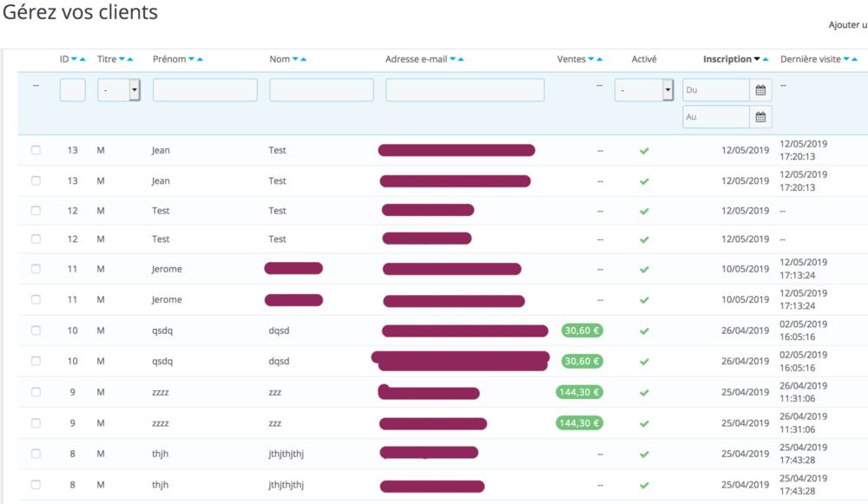The height and width of the screenshot is (504, 868).
Task: Tick checkbox of first ID 12 row
Action: point(36,210)
